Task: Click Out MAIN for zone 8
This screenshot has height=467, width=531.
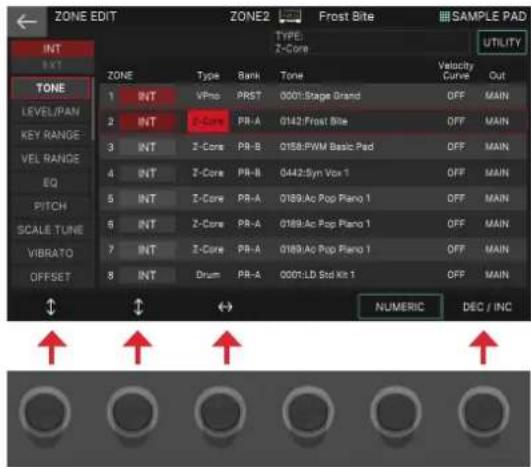Action: pyautogui.click(x=497, y=275)
